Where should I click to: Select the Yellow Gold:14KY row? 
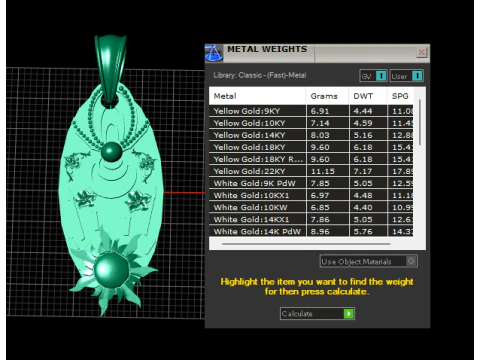pos(311,135)
